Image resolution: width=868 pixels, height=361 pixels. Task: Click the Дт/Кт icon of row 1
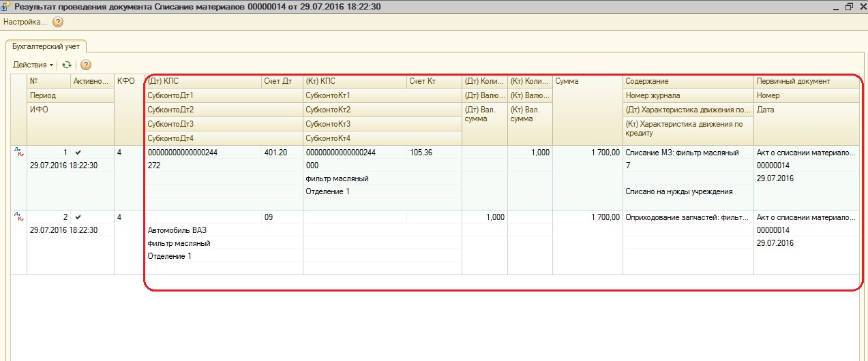(x=18, y=153)
